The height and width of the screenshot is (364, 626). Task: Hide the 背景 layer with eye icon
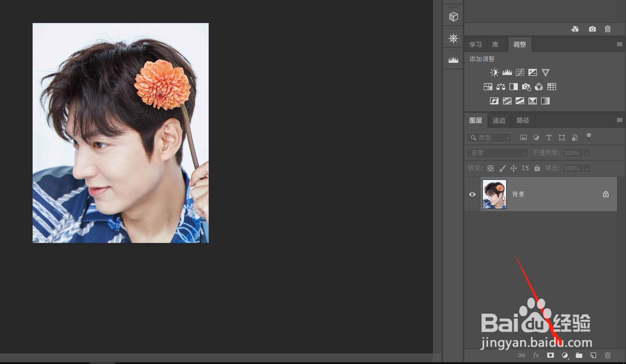tap(472, 194)
